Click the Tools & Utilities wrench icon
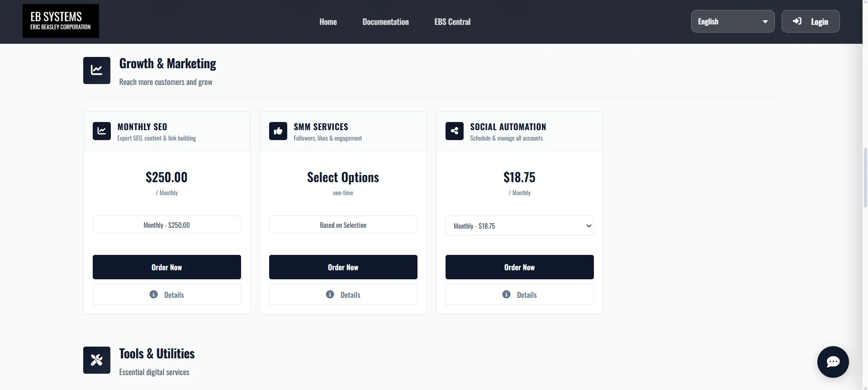The image size is (868, 390). pos(97,360)
